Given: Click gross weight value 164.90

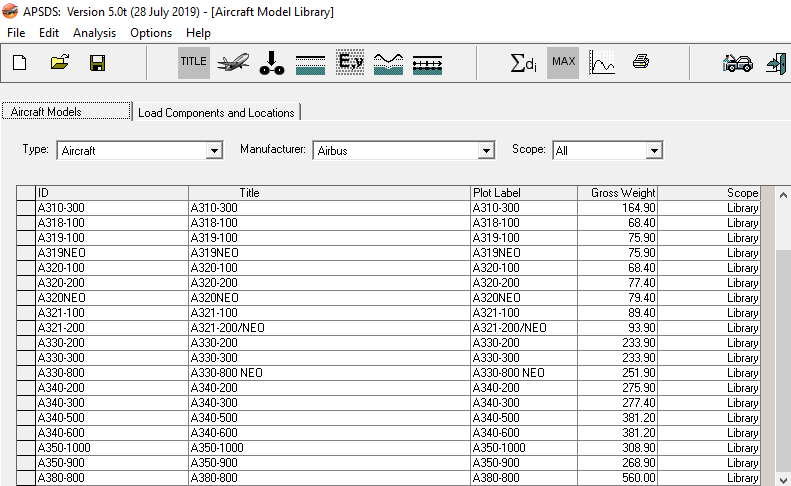Looking at the screenshot, I should [x=617, y=208].
